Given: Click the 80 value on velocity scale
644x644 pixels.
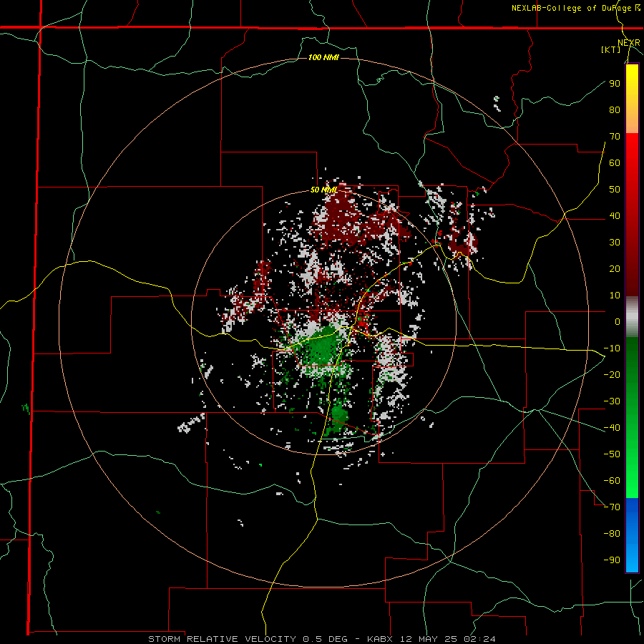Looking at the screenshot, I should 615,109.
